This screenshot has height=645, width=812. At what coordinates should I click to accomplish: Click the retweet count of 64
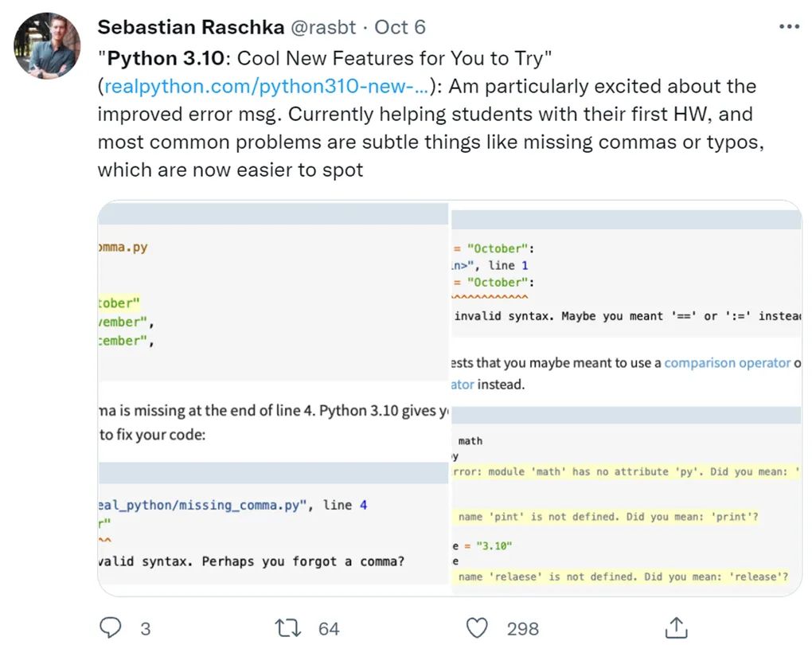point(329,628)
